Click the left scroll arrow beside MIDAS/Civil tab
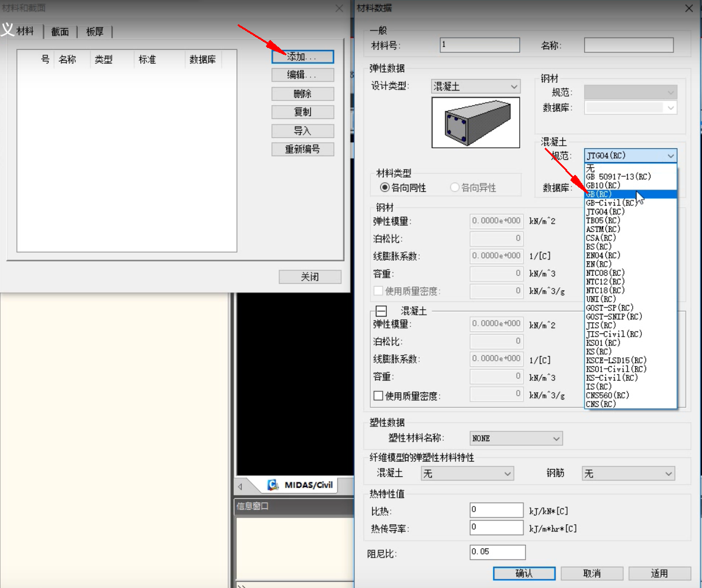The width and height of the screenshot is (702, 588). (240, 487)
